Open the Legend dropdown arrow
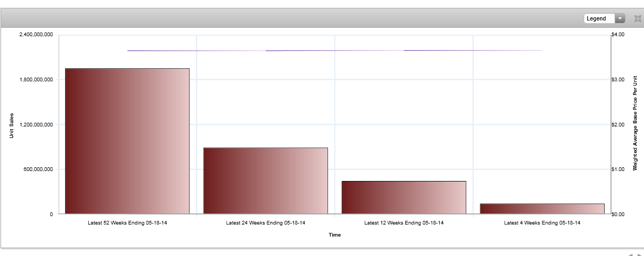Image resolution: width=644 pixels, height=256 pixels. coord(620,18)
